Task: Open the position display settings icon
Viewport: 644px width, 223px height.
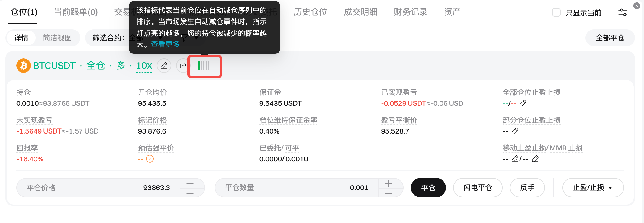Action: 623,12
